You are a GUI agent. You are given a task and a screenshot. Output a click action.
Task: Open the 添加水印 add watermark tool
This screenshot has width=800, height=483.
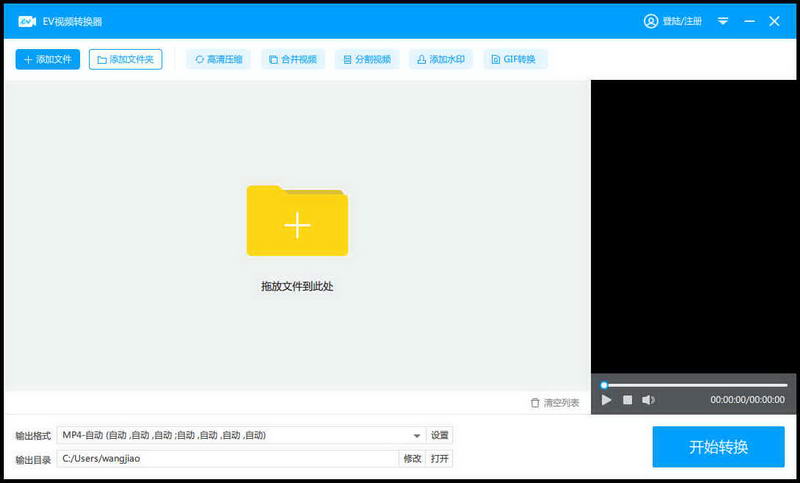click(441, 59)
